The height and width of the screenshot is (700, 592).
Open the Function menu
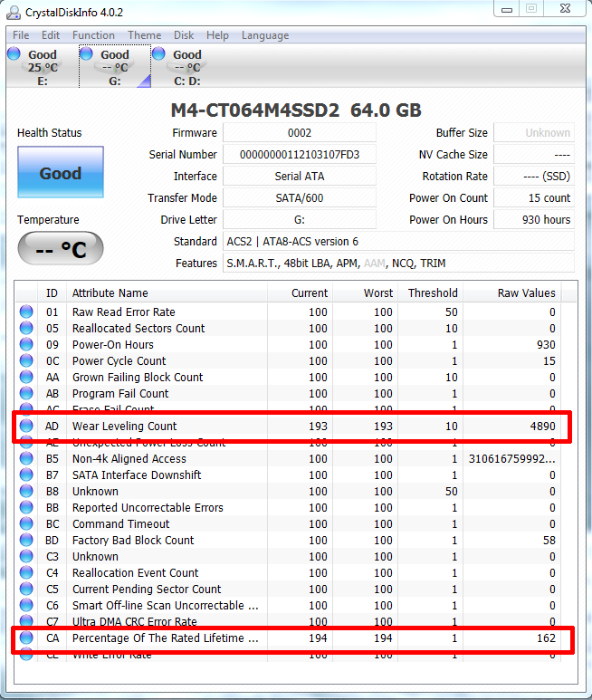(x=93, y=35)
